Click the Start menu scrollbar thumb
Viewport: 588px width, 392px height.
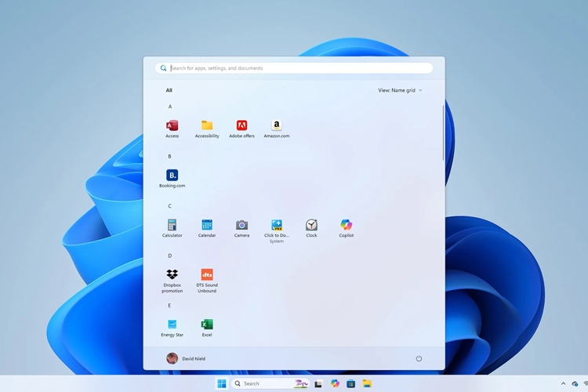(x=443, y=132)
